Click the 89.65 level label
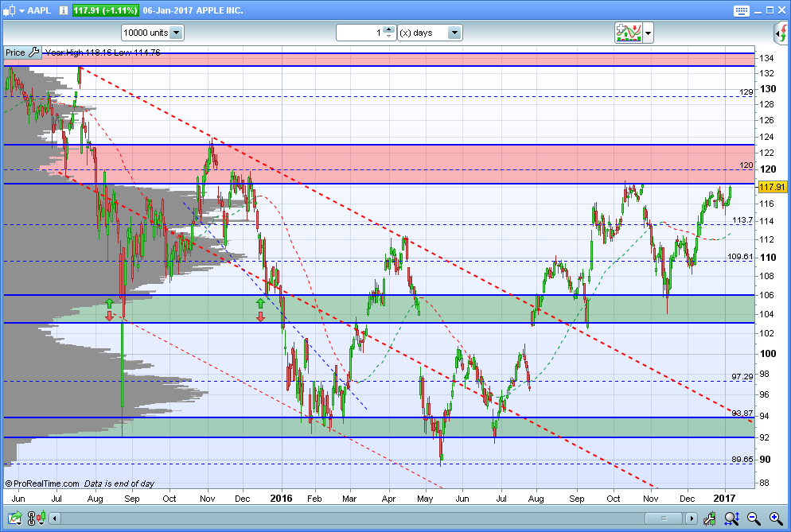The height and width of the screenshot is (532, 791). coord(742,460)
